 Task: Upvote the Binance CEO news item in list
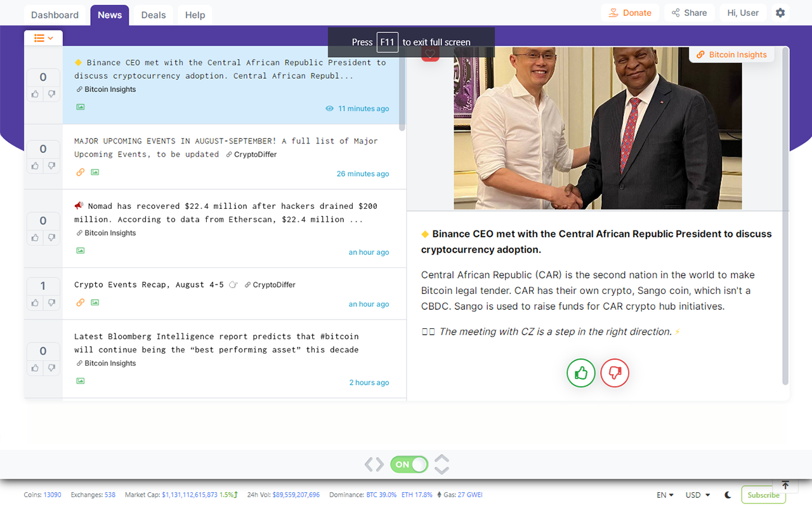[x=35, y=94]
